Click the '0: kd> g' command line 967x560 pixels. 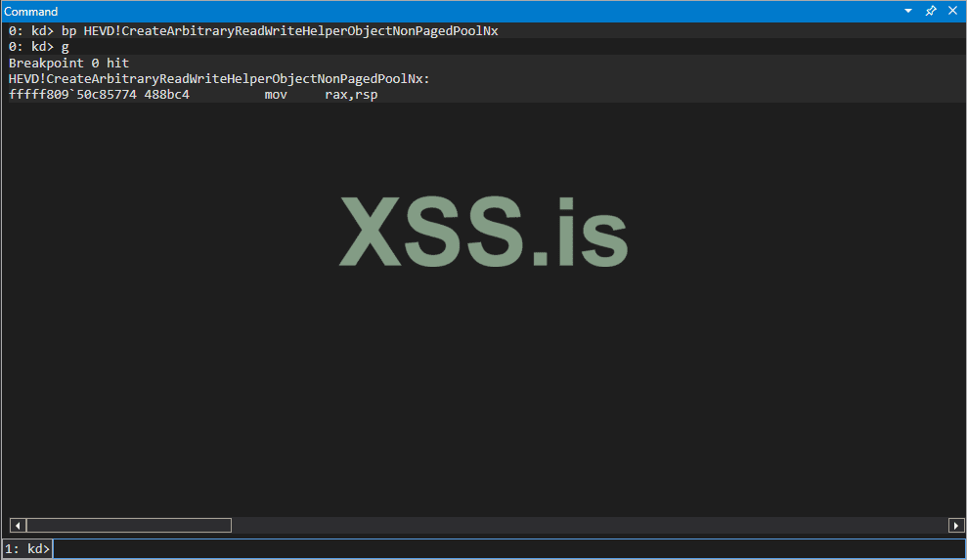39,47
